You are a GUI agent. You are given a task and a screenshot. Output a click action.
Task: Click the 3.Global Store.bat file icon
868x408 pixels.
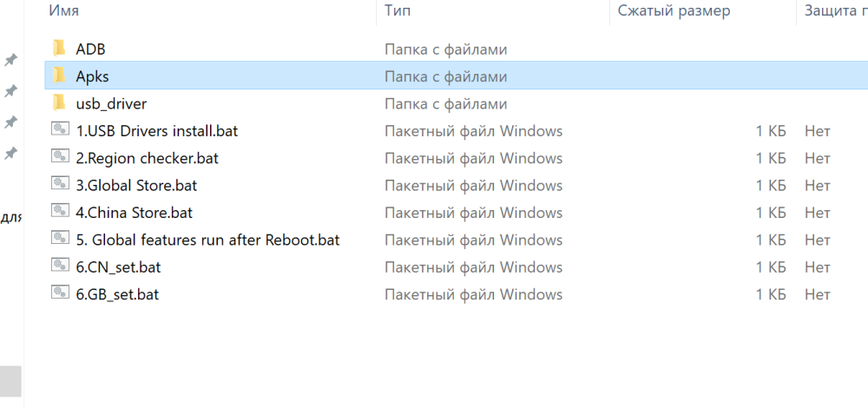60,185
